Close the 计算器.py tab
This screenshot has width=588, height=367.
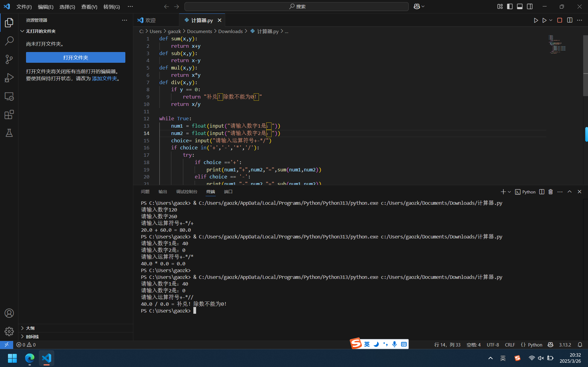(x=219, y=20)
